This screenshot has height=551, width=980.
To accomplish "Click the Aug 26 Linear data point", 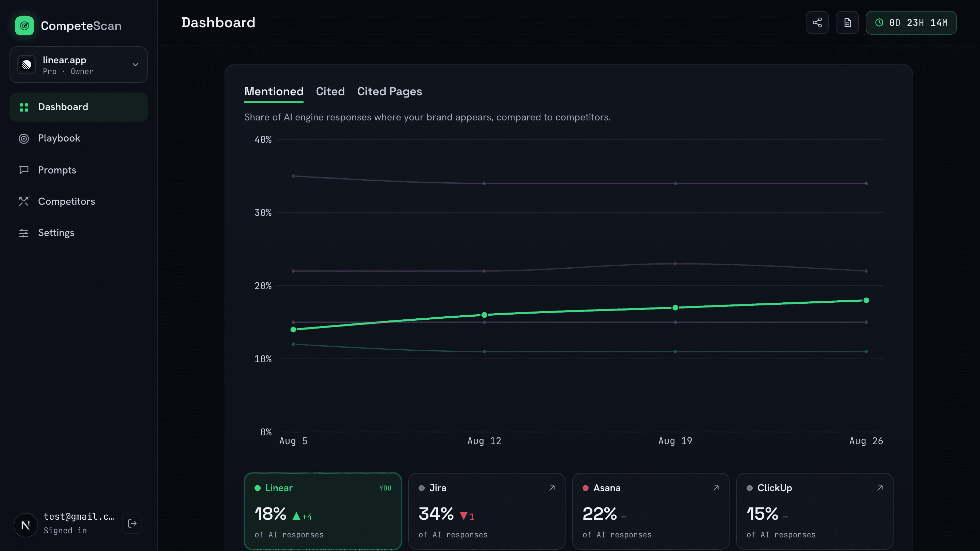I will click(x=866, y=300).
